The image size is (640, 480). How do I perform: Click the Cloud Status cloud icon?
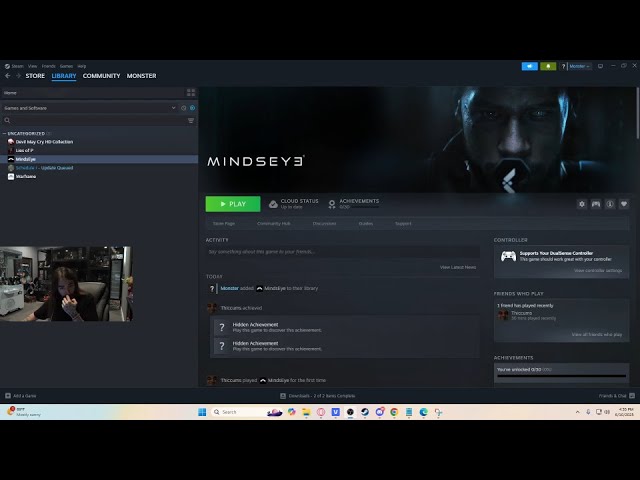pyautogui.click(x=273, y=204)
